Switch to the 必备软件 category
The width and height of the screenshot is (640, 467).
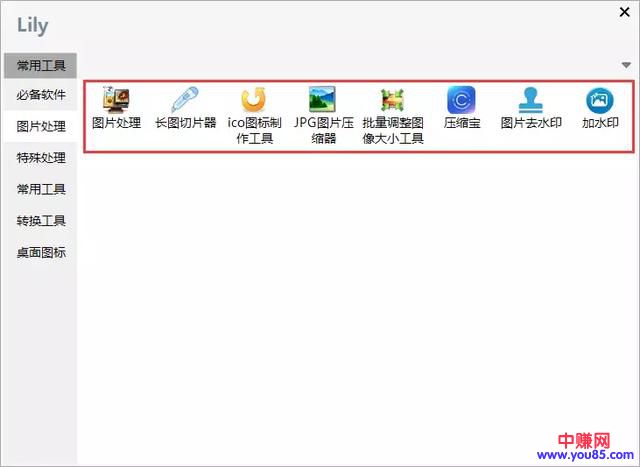40,95
